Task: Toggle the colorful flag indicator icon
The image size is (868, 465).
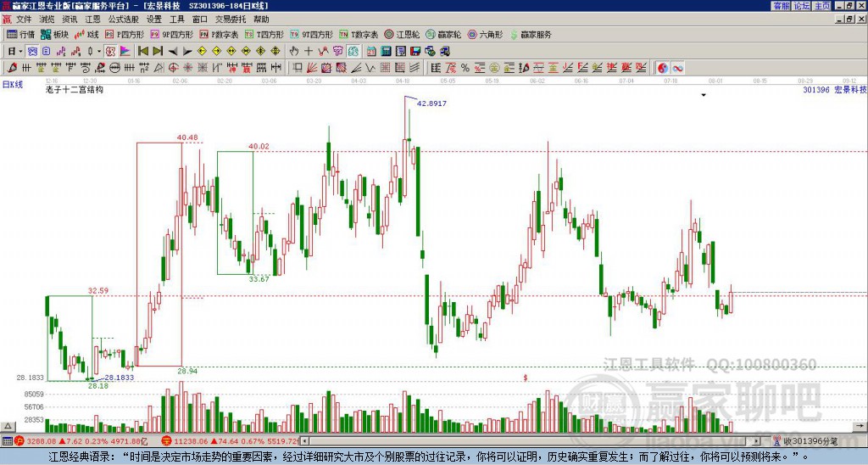Action: pos(125,52)
